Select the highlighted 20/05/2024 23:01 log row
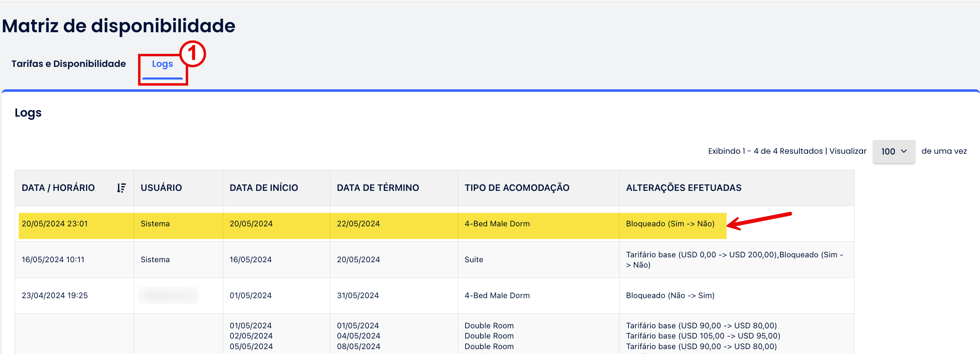The width and height of the screenshot is (980, 354). 55,224
